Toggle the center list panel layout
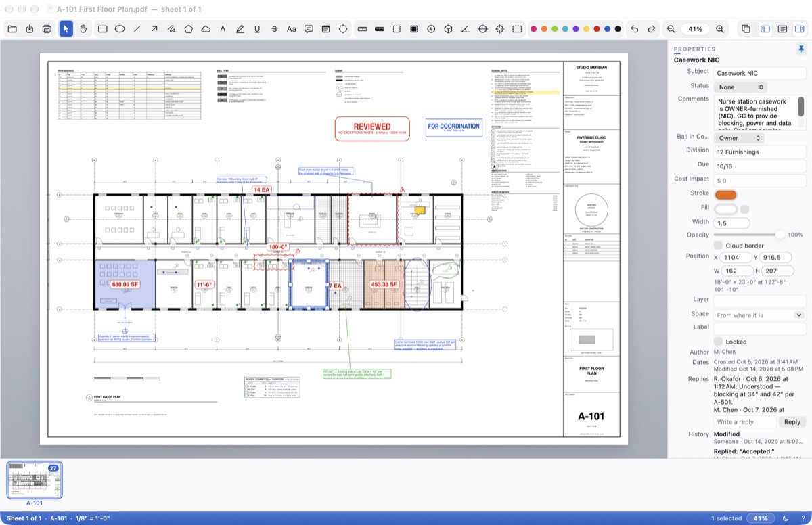Viewport: 812px width, 525px height. [x=782, y=29]
